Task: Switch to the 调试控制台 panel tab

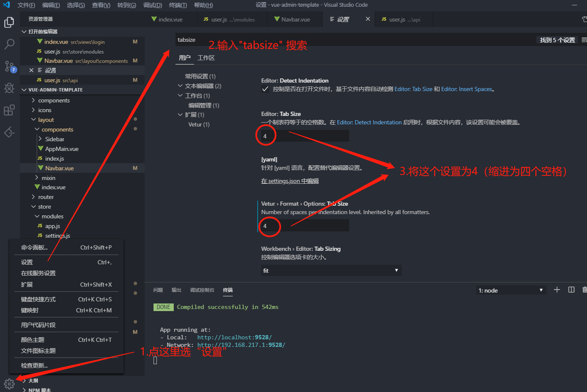Action: point(202,290)
